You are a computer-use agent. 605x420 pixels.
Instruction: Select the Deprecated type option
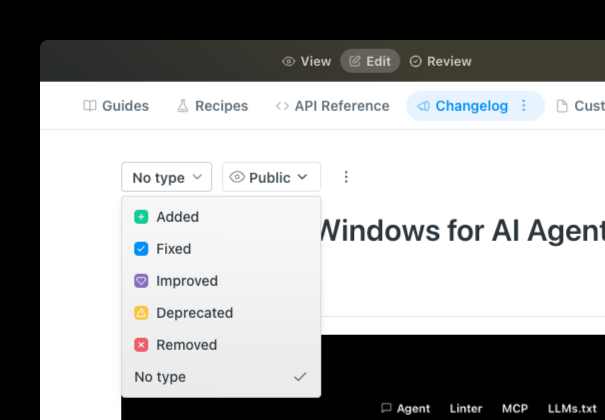point(221,313)
